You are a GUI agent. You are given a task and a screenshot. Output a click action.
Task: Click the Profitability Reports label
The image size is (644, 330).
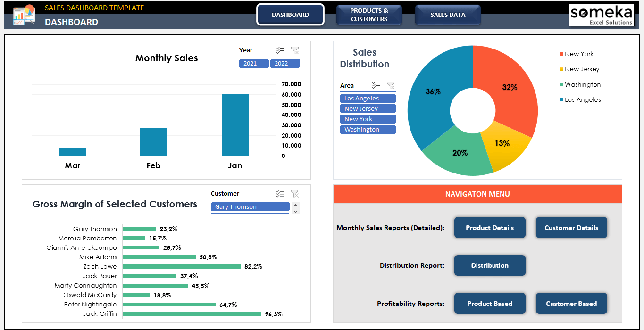(x=411, y=304)
